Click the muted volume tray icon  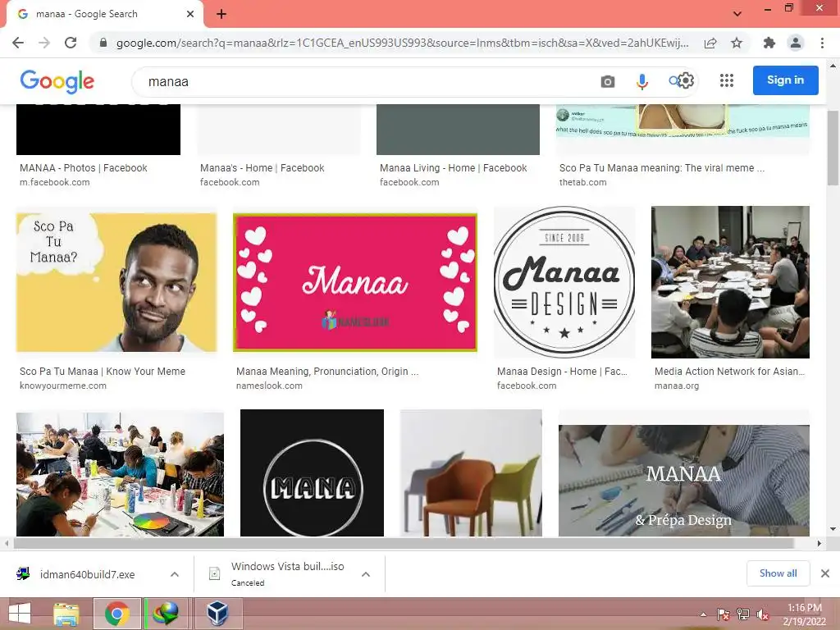tap(763, 614)
